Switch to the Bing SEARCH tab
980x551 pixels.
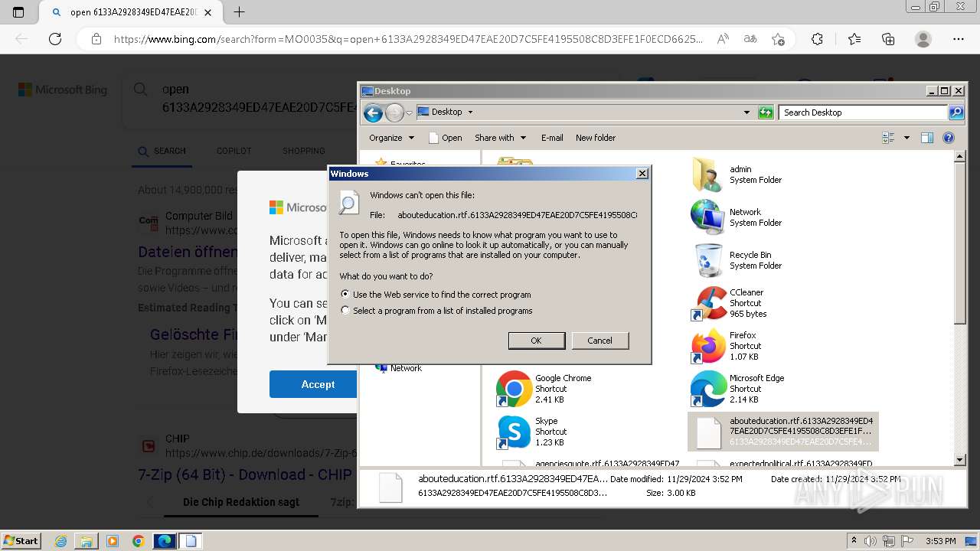click(x=162, y=151)
